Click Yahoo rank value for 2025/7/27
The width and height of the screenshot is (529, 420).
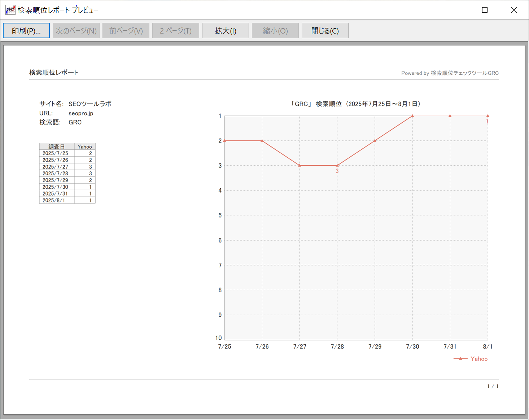pyautogui.click(x=91, y=167)
